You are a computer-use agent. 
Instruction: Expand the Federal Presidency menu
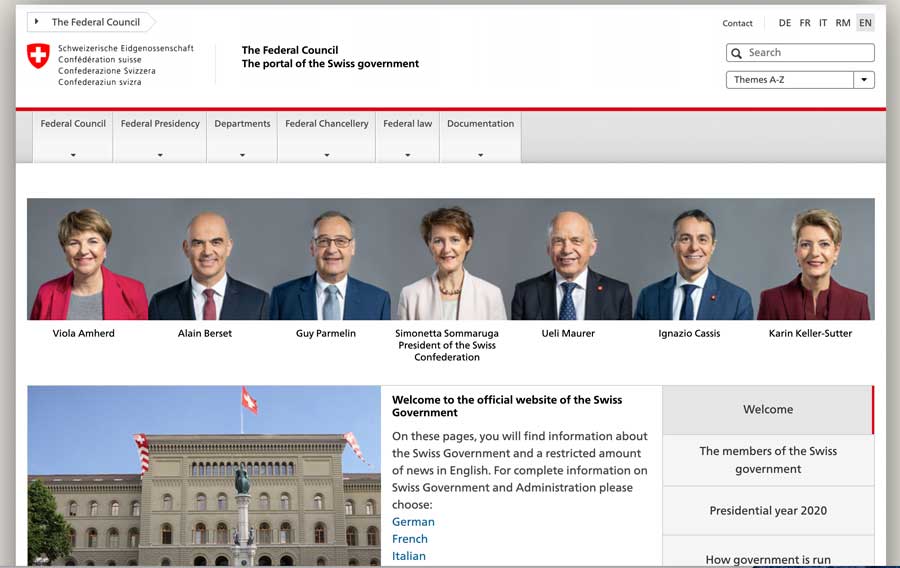160,137
